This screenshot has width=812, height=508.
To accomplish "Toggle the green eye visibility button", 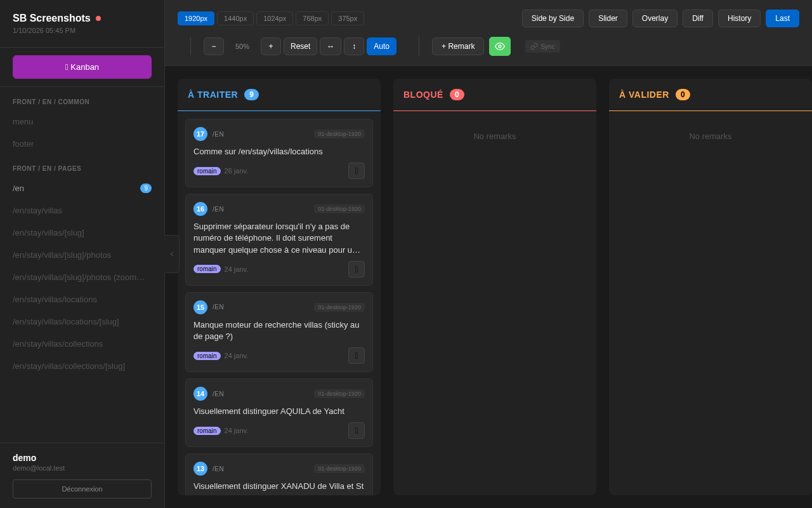I will click(500, 46).
